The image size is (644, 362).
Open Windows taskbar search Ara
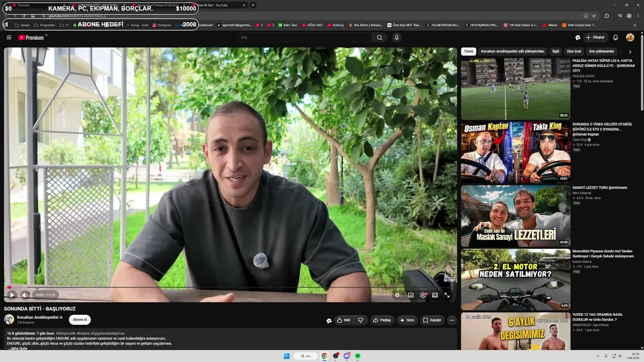(306, 356)
